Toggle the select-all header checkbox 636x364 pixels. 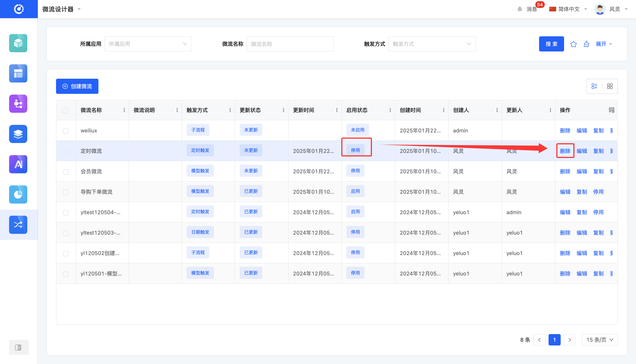coord(65,110)
